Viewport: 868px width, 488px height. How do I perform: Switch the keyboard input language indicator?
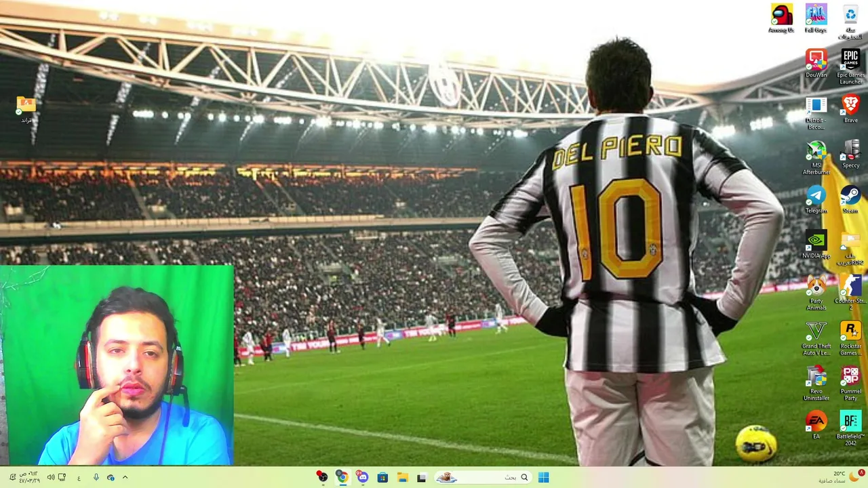79,477
